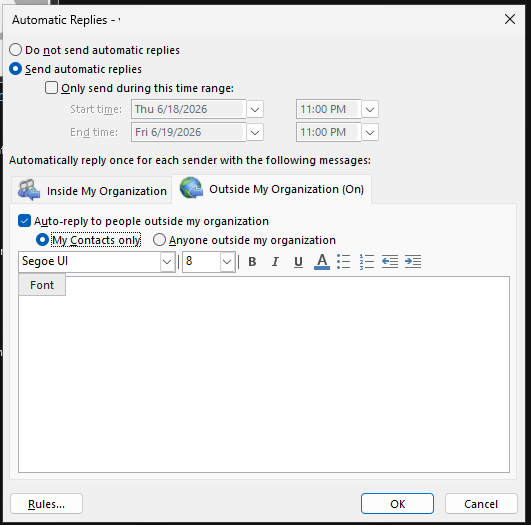Open the font color picker
Viewport: 531px width, 525px height.
[322, 261]
